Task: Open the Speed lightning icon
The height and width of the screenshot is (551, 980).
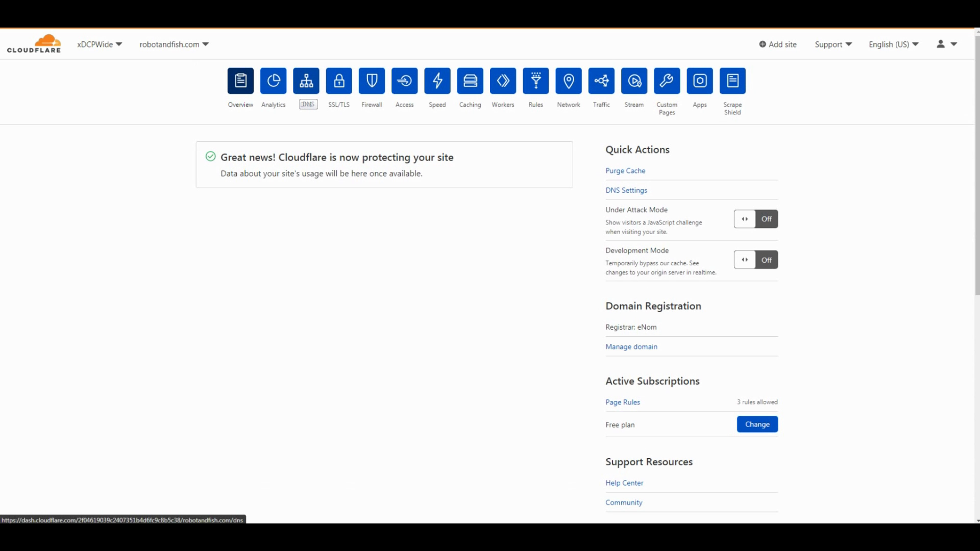Action: coord(437,81)
